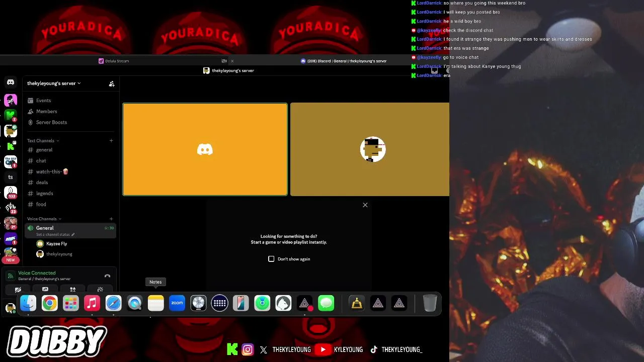Screen dimensions: 644x362
Task: Open Notes app from the dock
Action: point(156,303)
